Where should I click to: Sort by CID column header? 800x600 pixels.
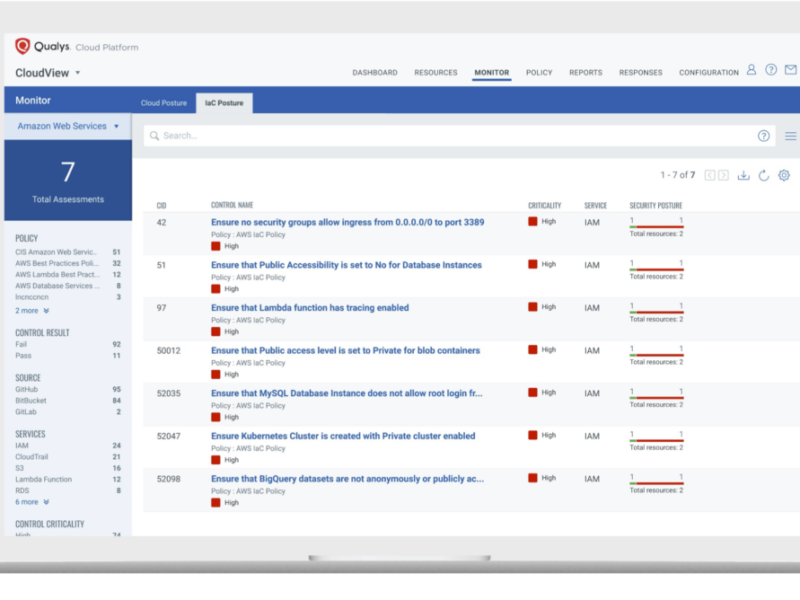pyautogui.click(x=161, y=205)
